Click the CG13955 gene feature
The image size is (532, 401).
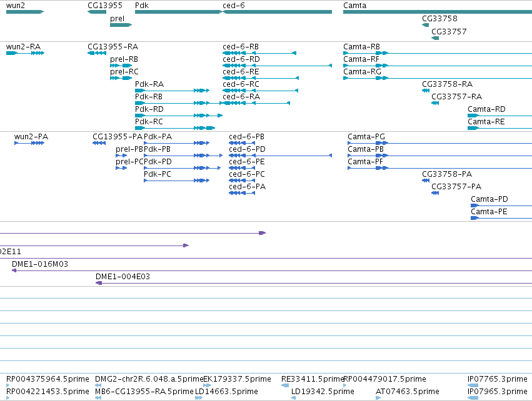[x=97, y=12]
